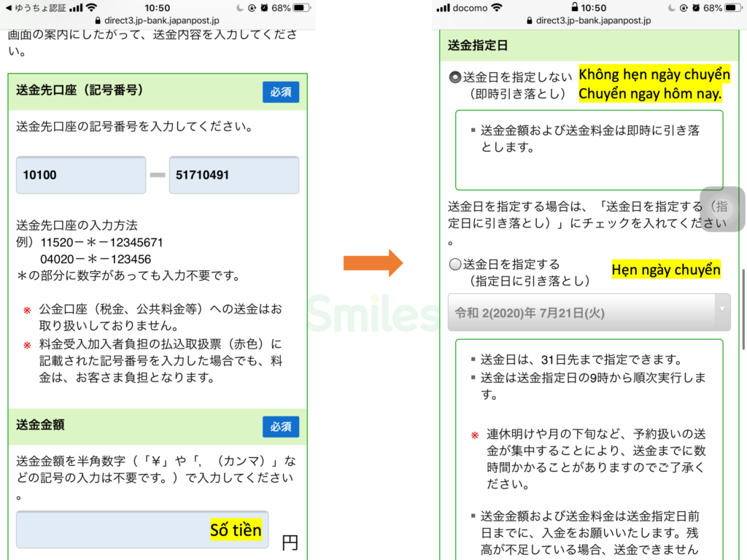This screenshot has width=747, height=560.
Task: Select the 送金日を指定する radio button
Action: [x=455, y=265]
